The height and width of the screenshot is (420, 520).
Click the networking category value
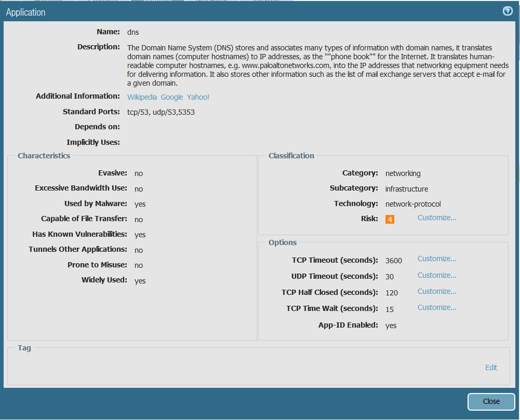click(x=403, y=173)
